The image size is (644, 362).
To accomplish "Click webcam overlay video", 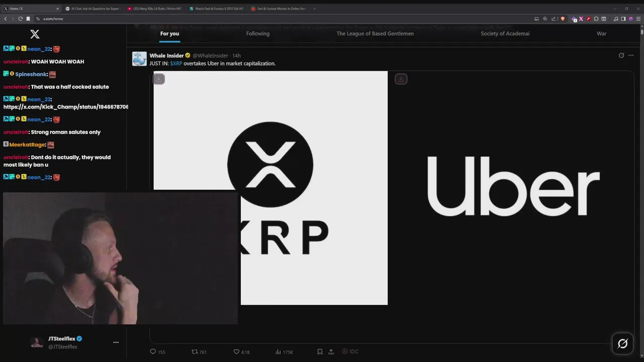I will click(x=120, y=258).
